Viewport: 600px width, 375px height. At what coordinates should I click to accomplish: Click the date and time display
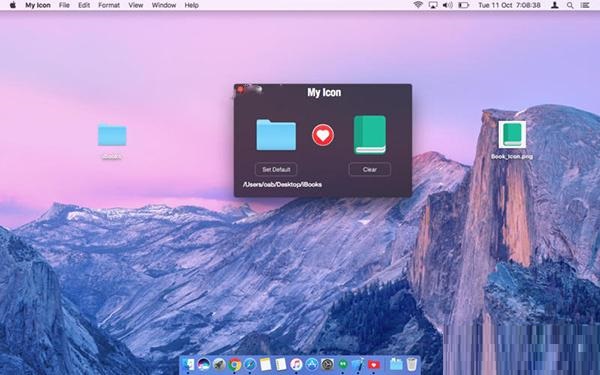tap(509, 5)
